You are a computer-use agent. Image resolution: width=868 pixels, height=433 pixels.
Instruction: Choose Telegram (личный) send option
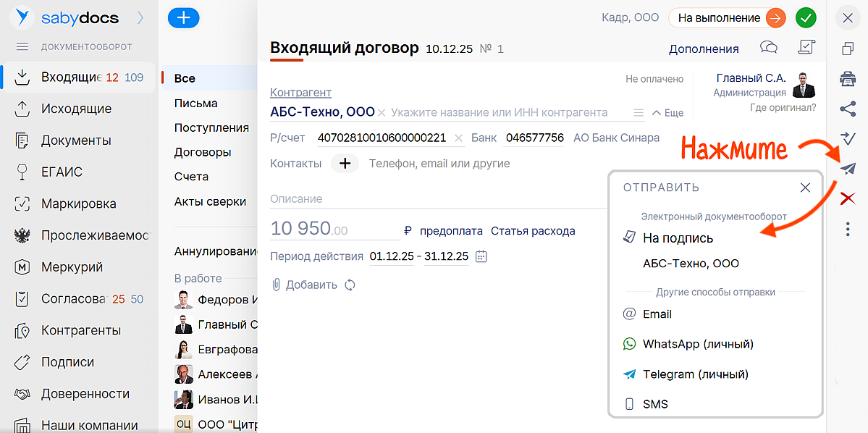[x=695, y=374]
